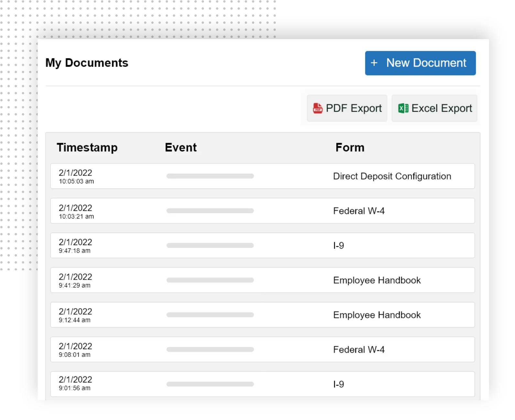This screenshot has height=420, width=515.
Task: Click the Event placeholder in the 9:12:44 am row
Action: click(x=210, y=315)
